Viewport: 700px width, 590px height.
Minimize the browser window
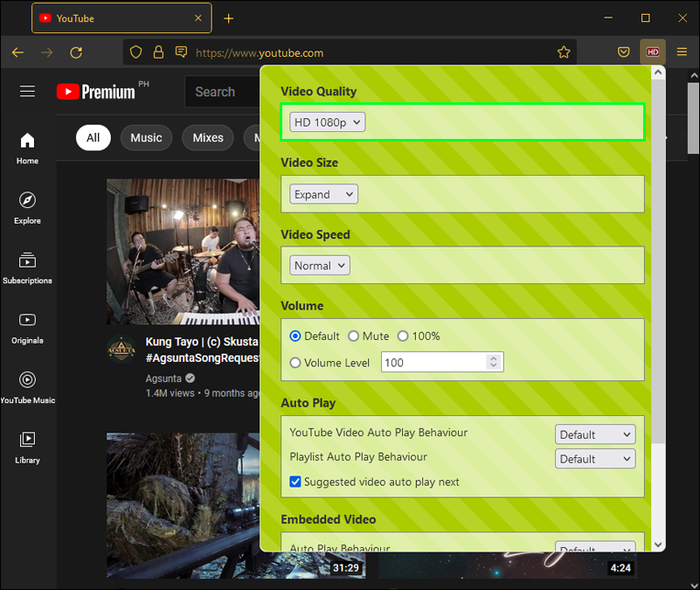tap(608, 17)
